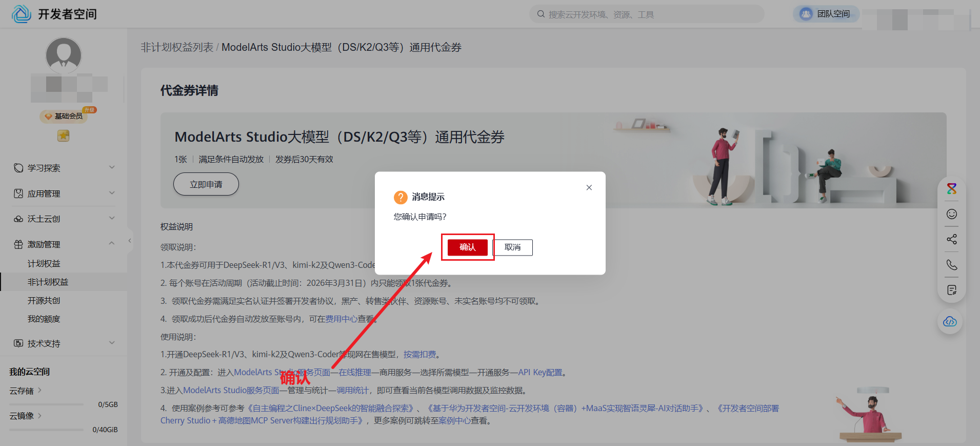Open ModelArts Studio服务页面 link in step 3

click(x=231, y=390)
